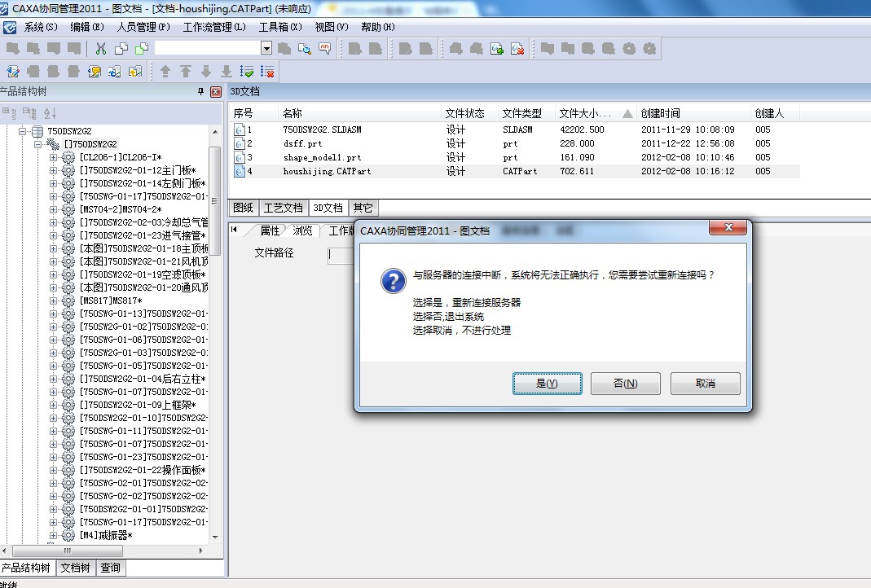Expand the [CL206-1]CL206-I* node
Viewport: 871px width, 588px height.
[53, 157]
